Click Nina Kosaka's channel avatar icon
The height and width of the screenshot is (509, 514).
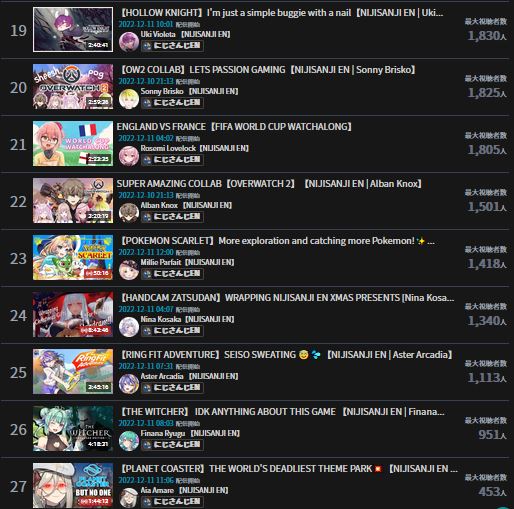pyautogui.click(x=129, y=327)
